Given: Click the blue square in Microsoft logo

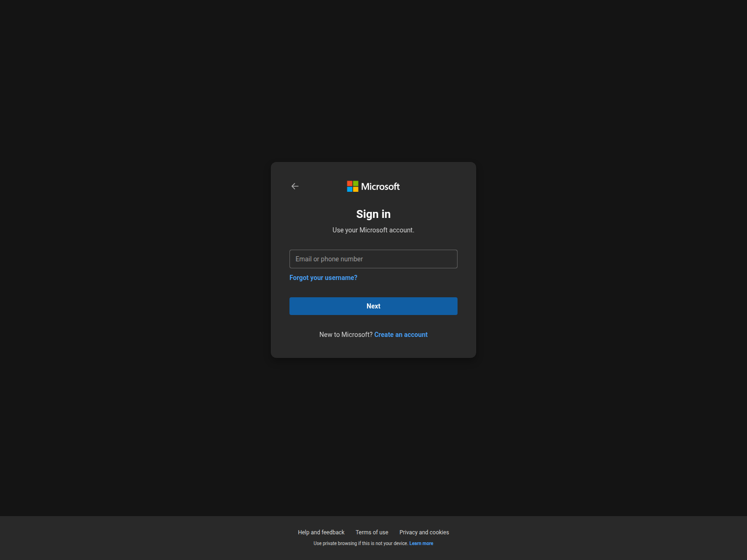Looking at the screenshot, I should click(x=350, y=189).
